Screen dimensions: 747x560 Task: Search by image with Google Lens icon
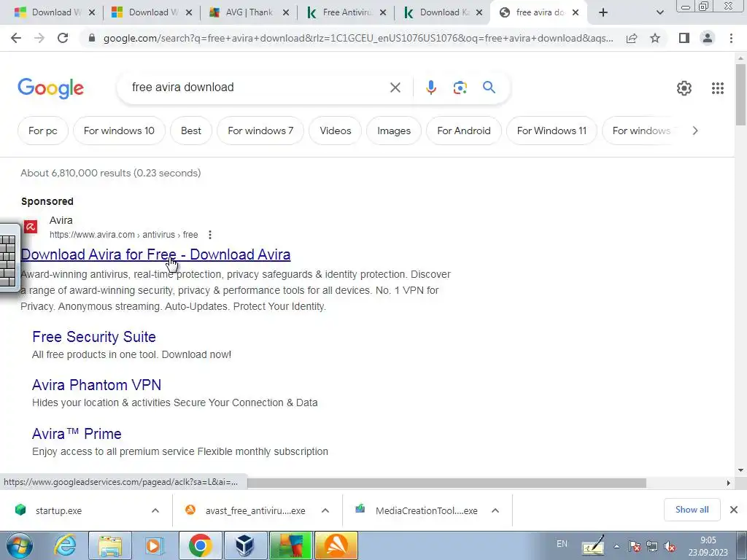pos(460,87)
